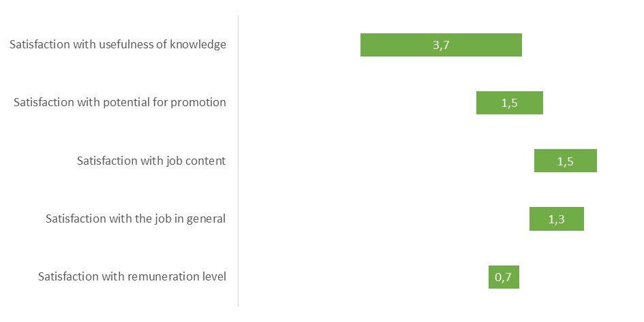This screenshot has height=322, width=644.
Task: Select 'Satisfaction with the job in general' label
Action: click(x=136, y=219)
